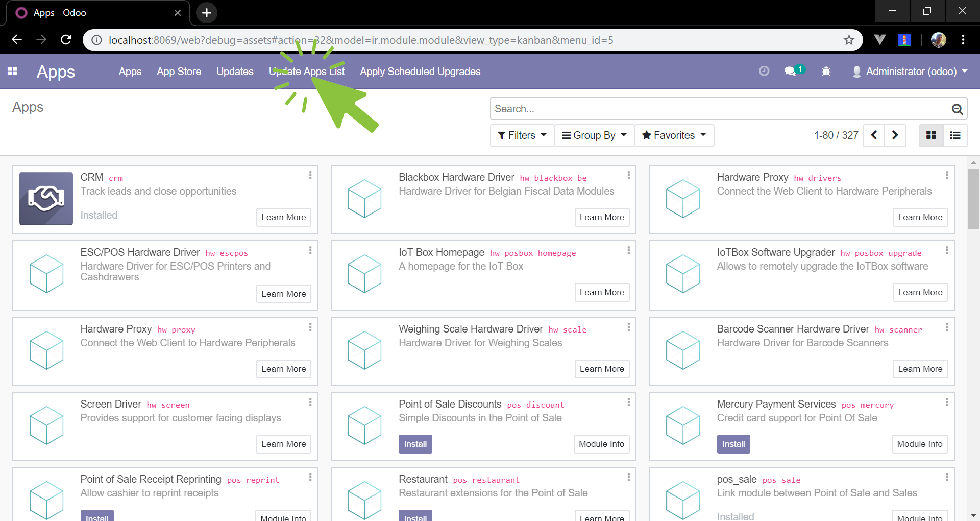
Task: Open the Apps menu item
Action: tap(130, 72)
